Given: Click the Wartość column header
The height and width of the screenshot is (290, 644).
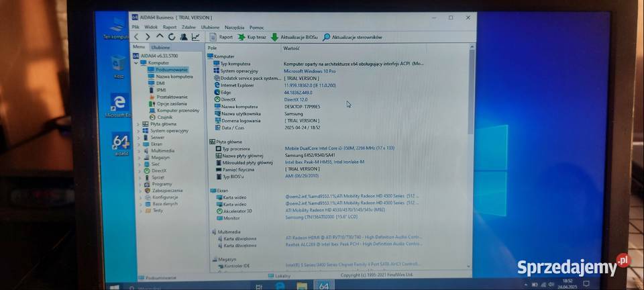Looking at the screenshot, I should point(291,48).
